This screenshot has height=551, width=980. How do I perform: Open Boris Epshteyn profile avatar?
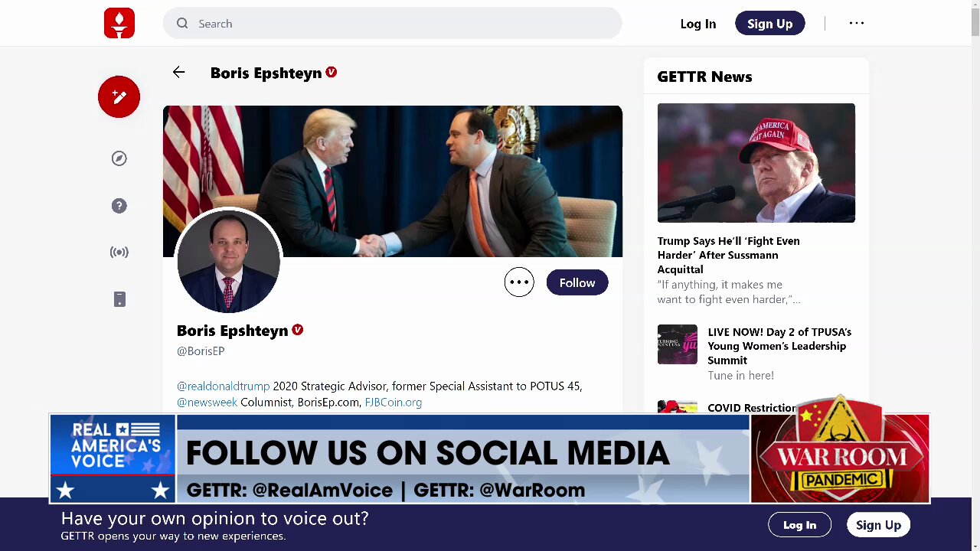click(228, 261)
